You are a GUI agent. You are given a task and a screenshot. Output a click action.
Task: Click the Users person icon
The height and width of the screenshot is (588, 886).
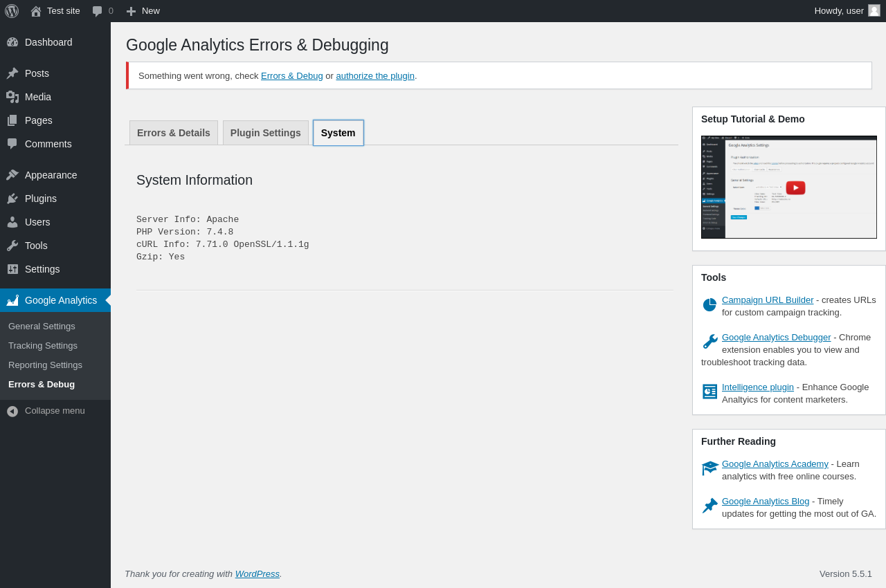pyautogui.click(x=12, y=222)
